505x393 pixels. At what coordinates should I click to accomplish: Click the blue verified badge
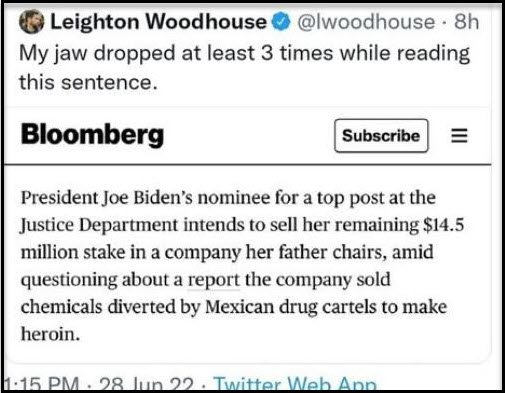[x=281, y=21]
